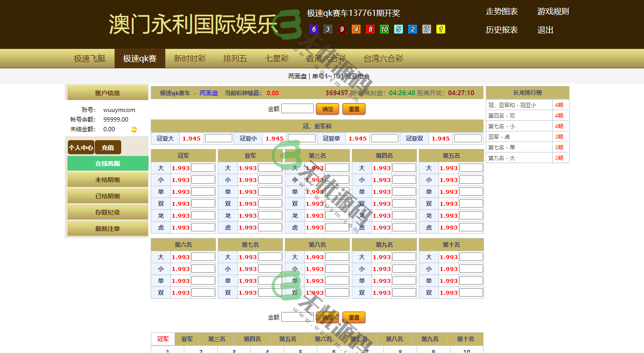Click the 金额 amount input field
This screenshot has height=353, width=644.
(x=297, y=108)
